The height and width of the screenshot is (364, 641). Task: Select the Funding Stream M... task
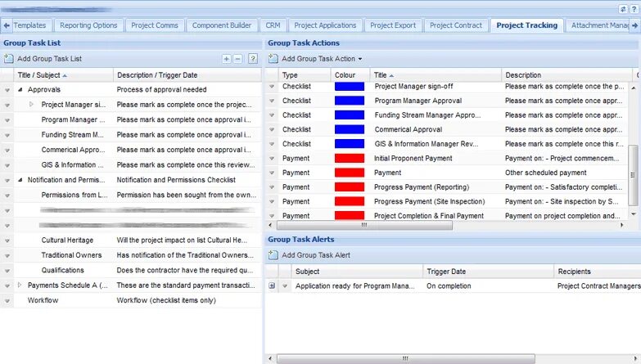pyautogui.click(x=131, y=135)
